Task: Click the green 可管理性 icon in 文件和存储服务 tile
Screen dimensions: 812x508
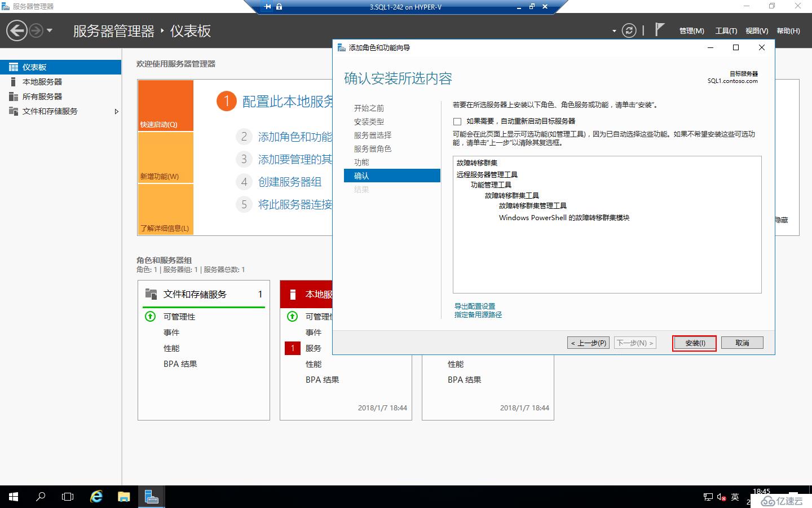Action: pos(151,317)
